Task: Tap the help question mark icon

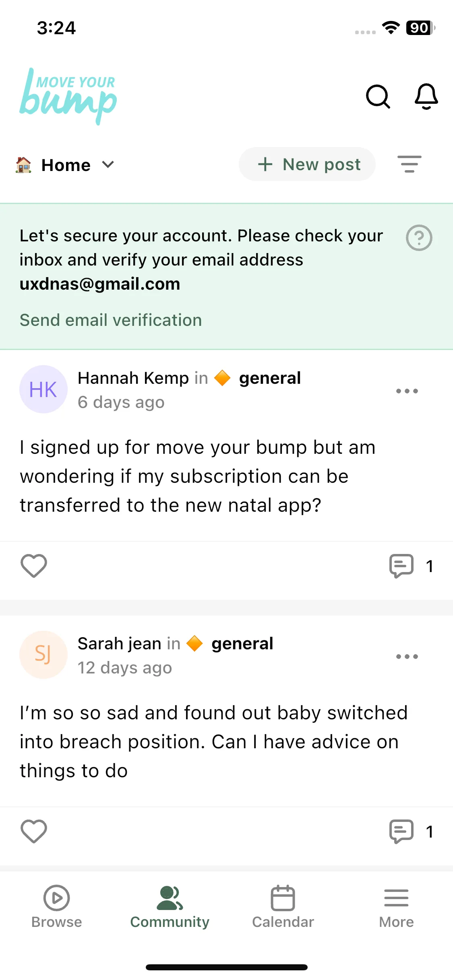Action: point(419,238)
